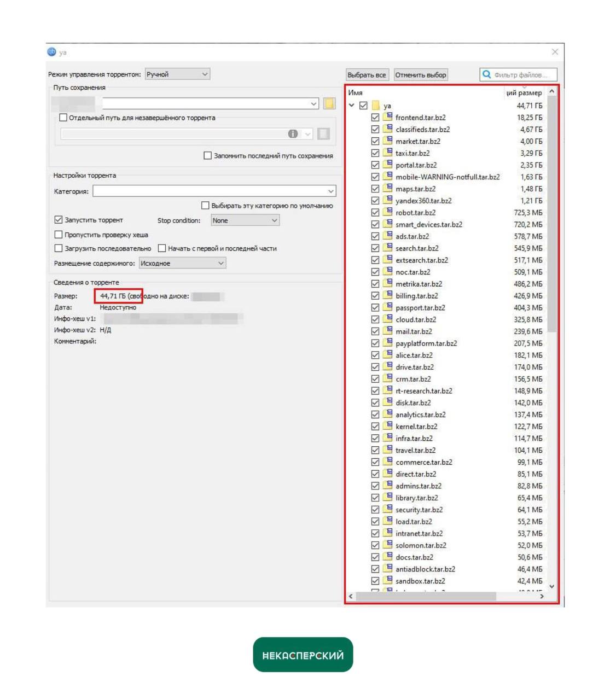Click the smart_devices.tar.bz2 archive icon
The width and height of the screenshot is (610, 700).
coord(388,224)
